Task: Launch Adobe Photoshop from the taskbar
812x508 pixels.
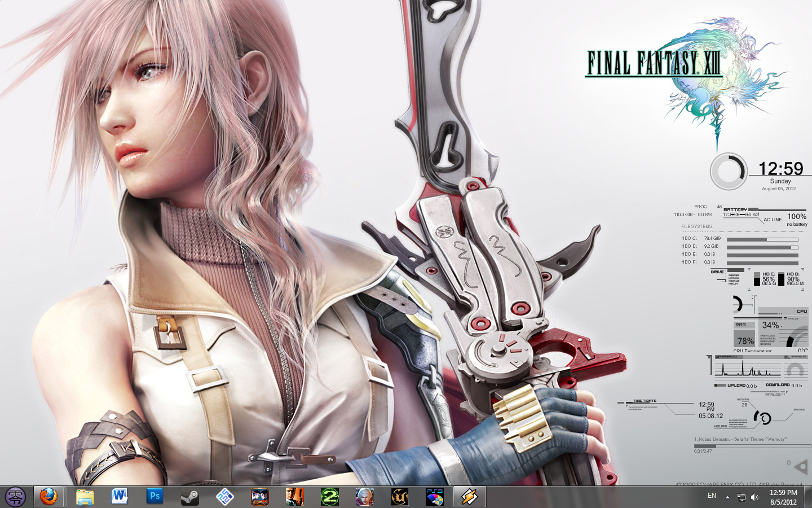Action: 155,497
